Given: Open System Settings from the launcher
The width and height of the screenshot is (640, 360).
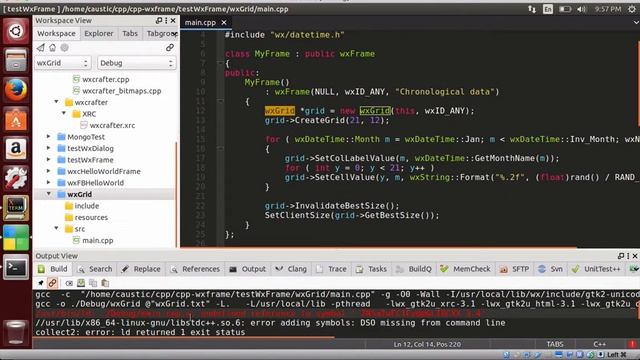Looking at the screenshot, I should pyautogui.click(x=16, y=178).
